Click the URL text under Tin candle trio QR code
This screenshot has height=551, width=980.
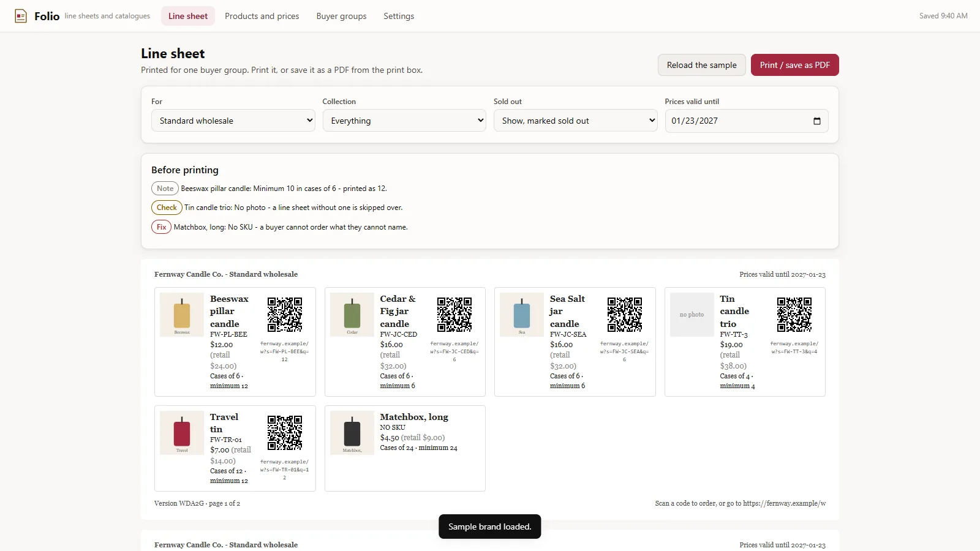point(794,348)
